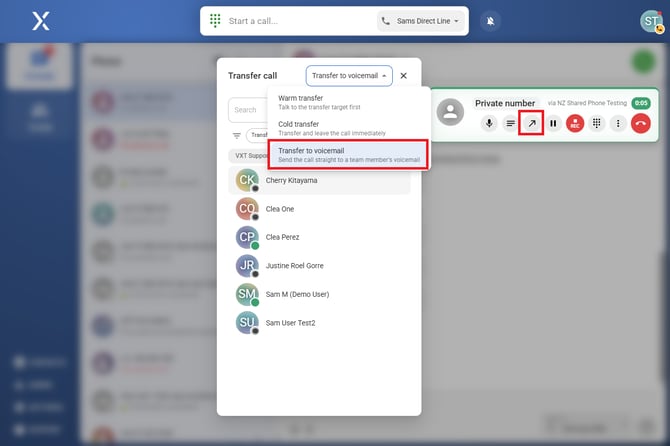This screenshot has height=446, width=670.
Task: Open more options on the call bar
Action: (619, 123)
